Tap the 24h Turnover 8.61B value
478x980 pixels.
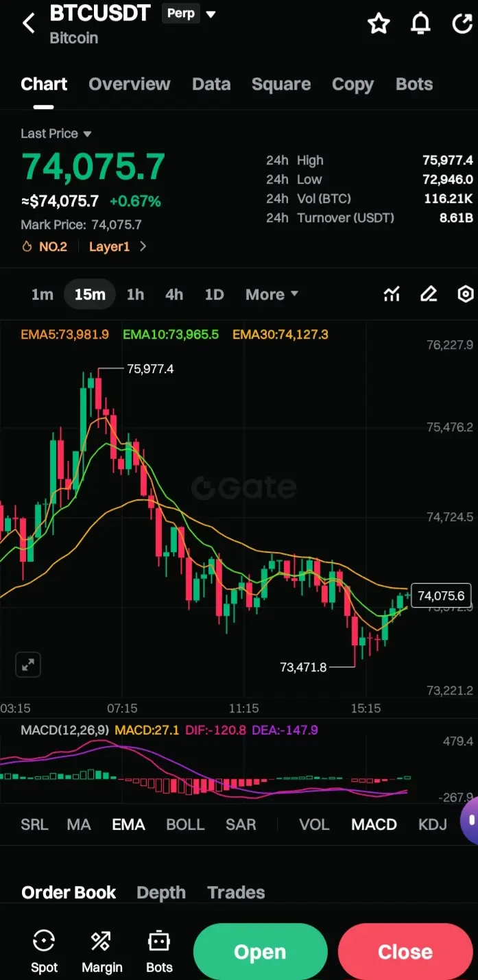point(455,218)
